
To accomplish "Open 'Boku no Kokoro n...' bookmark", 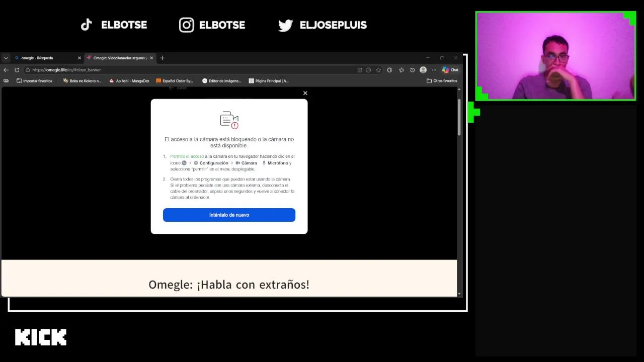I will 82,80.
